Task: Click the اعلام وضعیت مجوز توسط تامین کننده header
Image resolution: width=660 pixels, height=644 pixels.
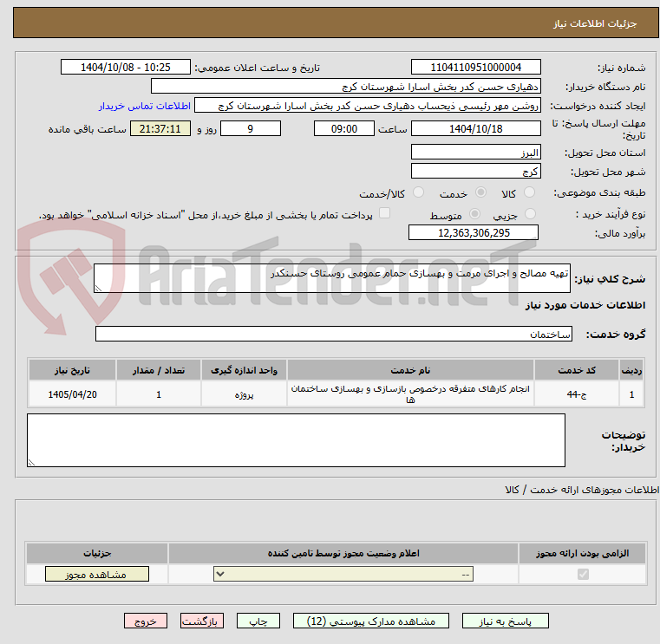Action: [x=343, y=553]
